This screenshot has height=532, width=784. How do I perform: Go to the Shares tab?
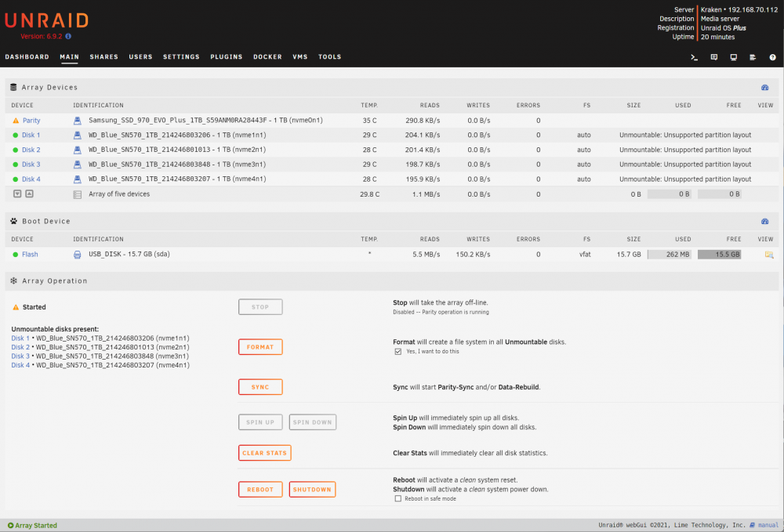[x=104, y=57]
